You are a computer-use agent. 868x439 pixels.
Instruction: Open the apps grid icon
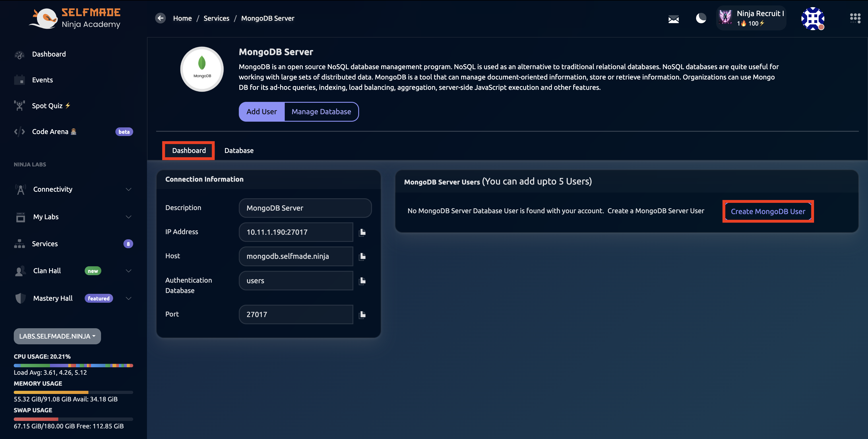click(x=855, y=18)
